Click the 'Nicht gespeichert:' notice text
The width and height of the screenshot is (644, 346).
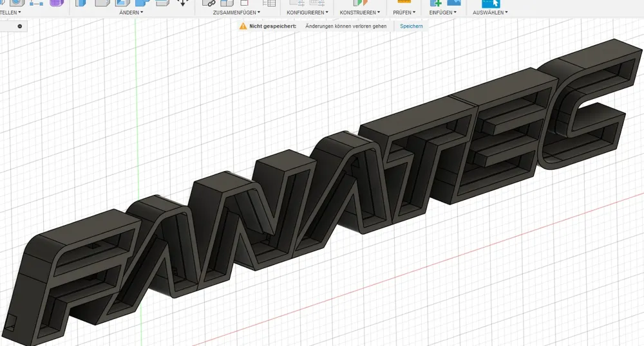point(272,26)
